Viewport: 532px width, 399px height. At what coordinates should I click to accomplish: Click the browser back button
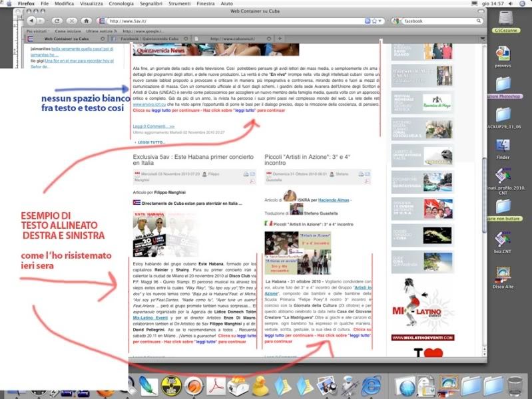31,21
